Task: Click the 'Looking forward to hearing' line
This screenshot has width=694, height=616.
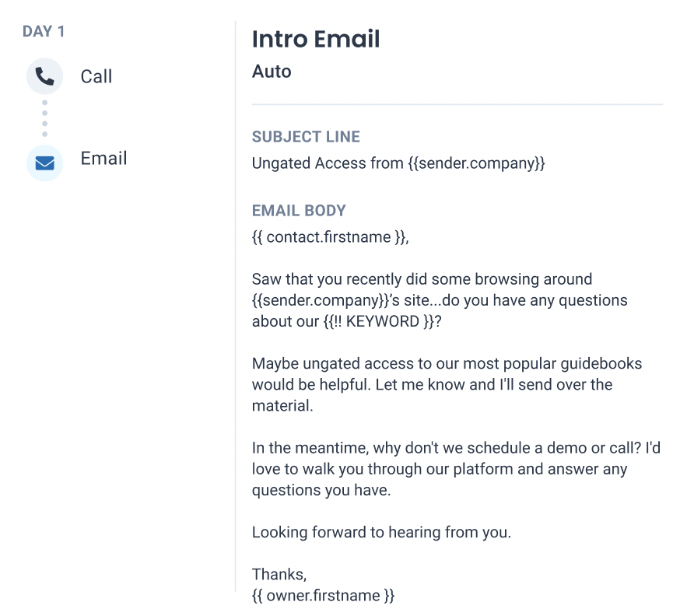Action: 381,532
